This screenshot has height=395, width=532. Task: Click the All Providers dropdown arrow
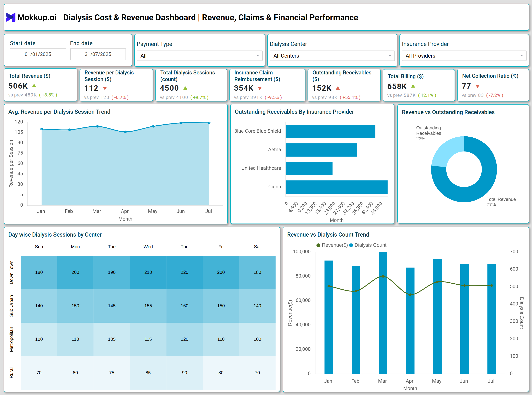(x=521, y=56)
